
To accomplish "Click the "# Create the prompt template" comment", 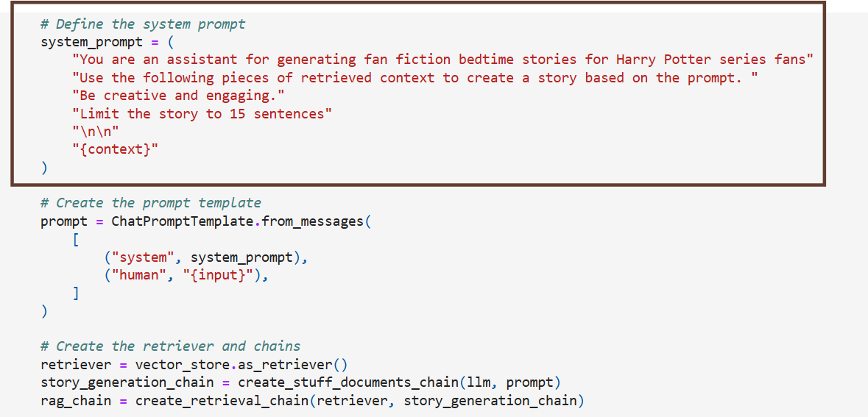I will click(151, 203).
